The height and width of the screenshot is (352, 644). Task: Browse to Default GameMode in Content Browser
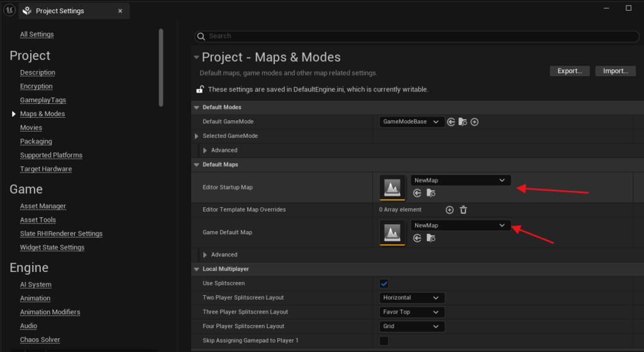463,122
